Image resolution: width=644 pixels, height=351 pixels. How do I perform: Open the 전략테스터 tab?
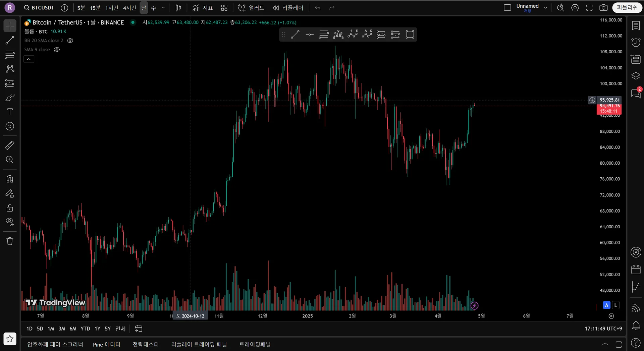[x=146, y=344]
